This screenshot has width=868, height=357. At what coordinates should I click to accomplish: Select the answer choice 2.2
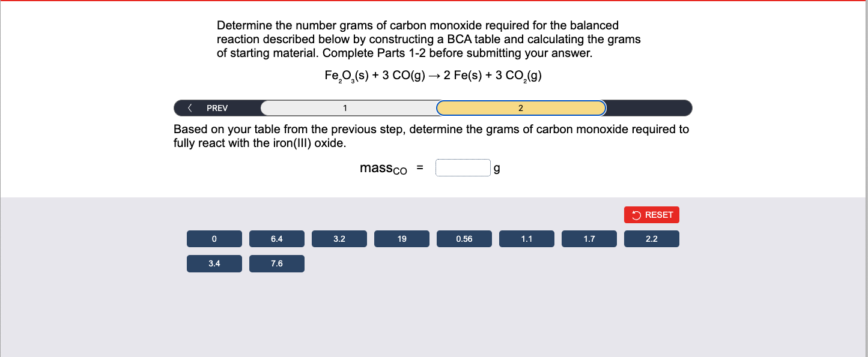(651, 238)
